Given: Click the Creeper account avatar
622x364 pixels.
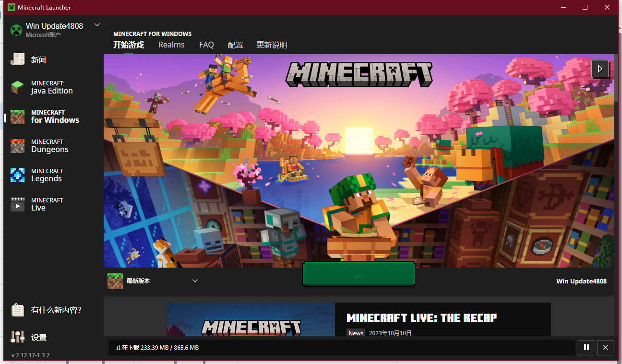Looking at the screenshot, I should (16, 30).
